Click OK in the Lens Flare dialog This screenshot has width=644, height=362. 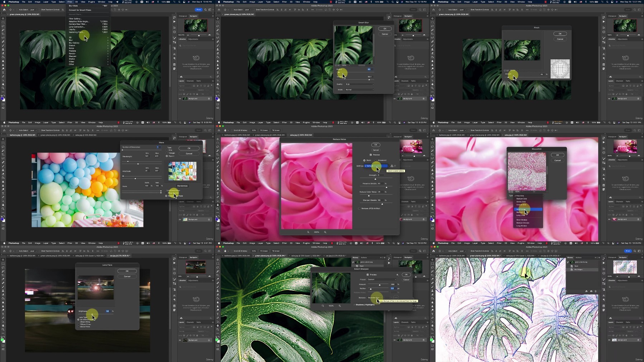coord(127,271)
